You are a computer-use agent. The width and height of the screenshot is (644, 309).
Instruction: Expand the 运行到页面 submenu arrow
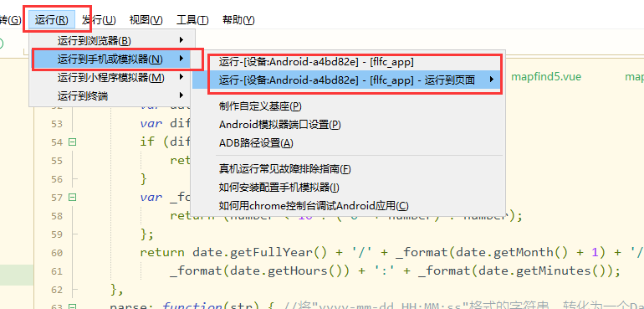[491, 80]
